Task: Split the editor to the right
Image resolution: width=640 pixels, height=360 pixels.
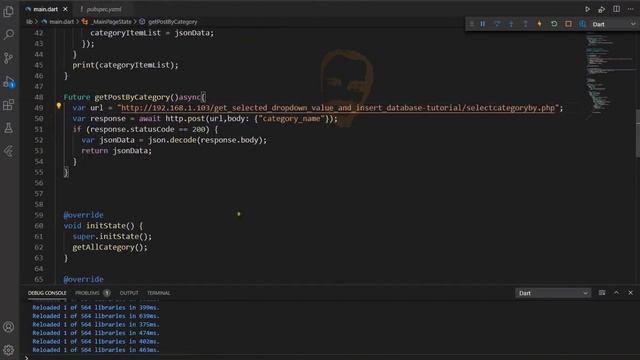Action: (616, 9)
